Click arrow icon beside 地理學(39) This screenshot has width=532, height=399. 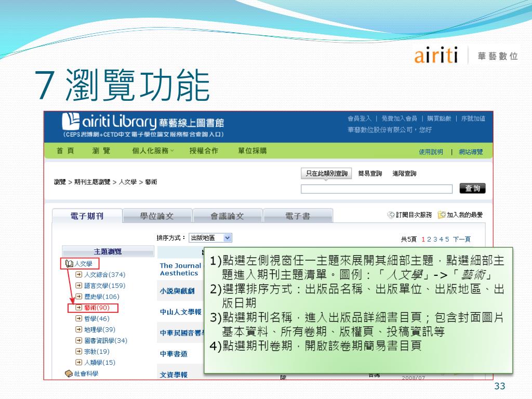(x=79, y=329)
